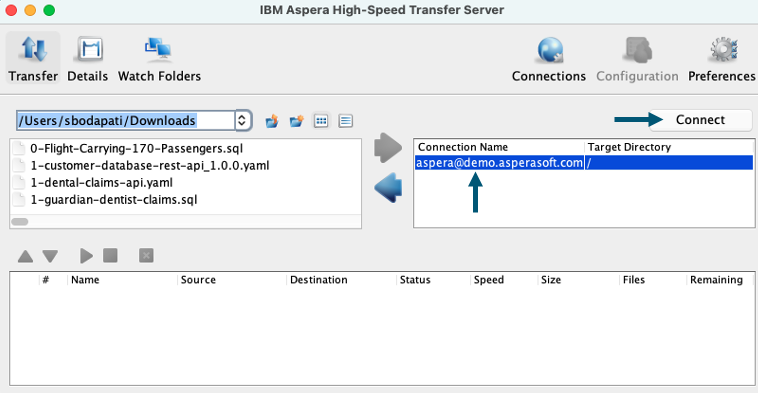Viewport: 758px width, 393px height.
Task: Select the local path field /Users/sbodapati/Downloads
Action: 126,120
